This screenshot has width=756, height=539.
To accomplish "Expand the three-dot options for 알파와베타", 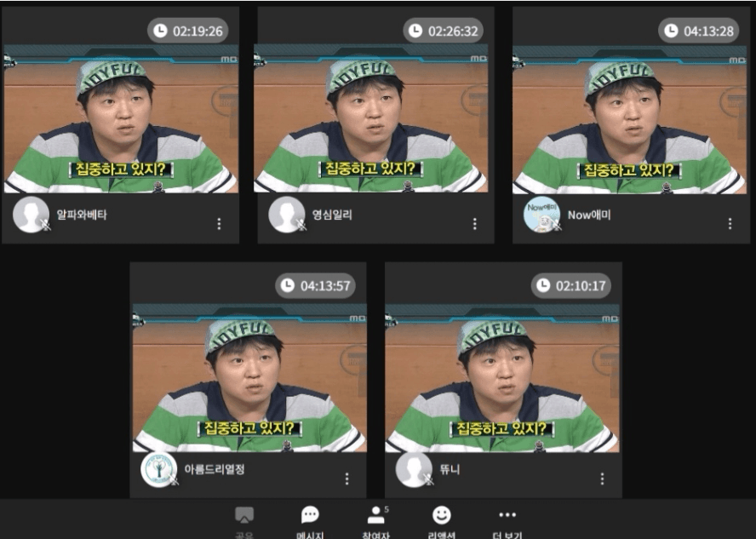I will (219, 224).
